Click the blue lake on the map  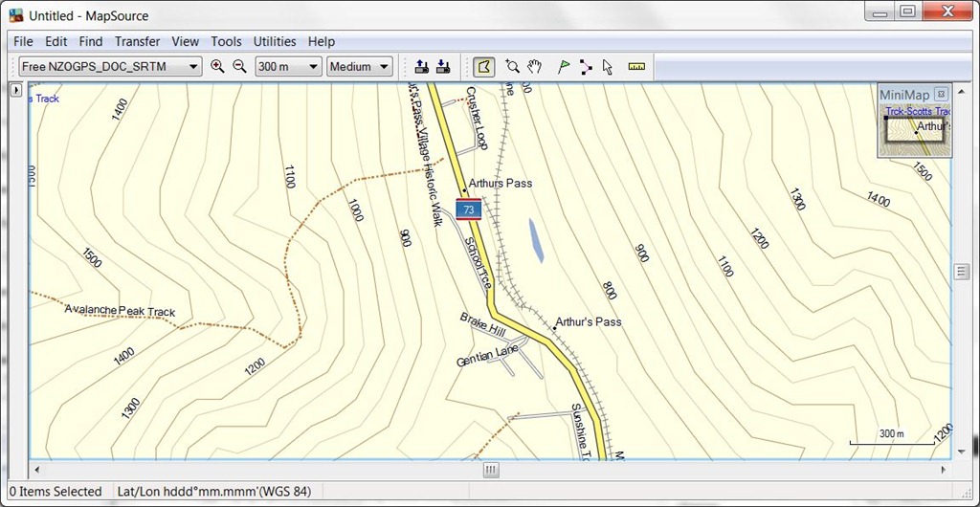[x=536, y=240]
